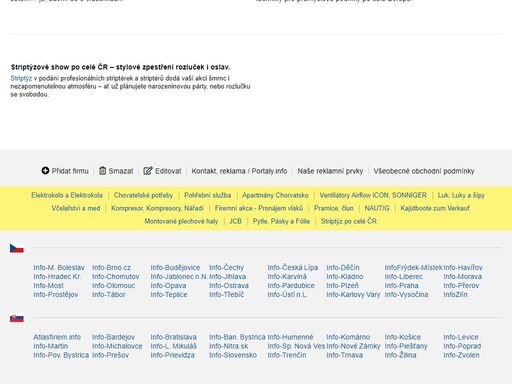Open Apartmány Chorvatsko link
Screen dimensions: 512x384
click(275, 195)
